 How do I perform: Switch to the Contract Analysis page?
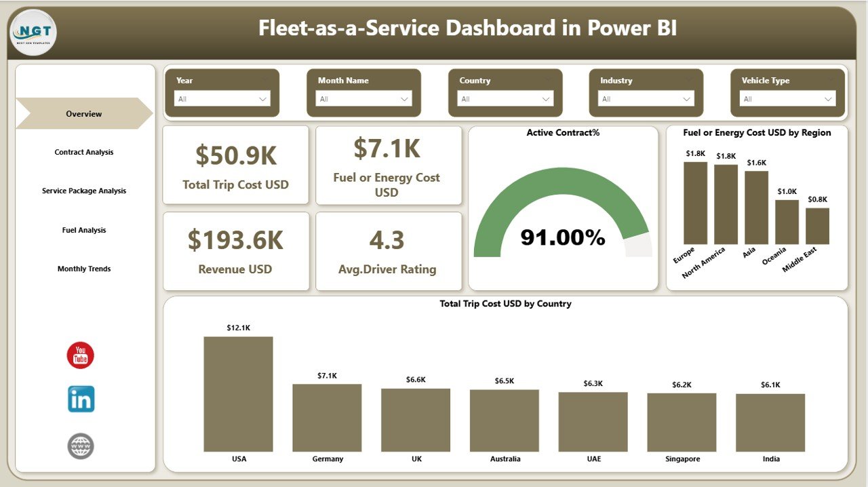pyautogui.click(x=83, y=152)
